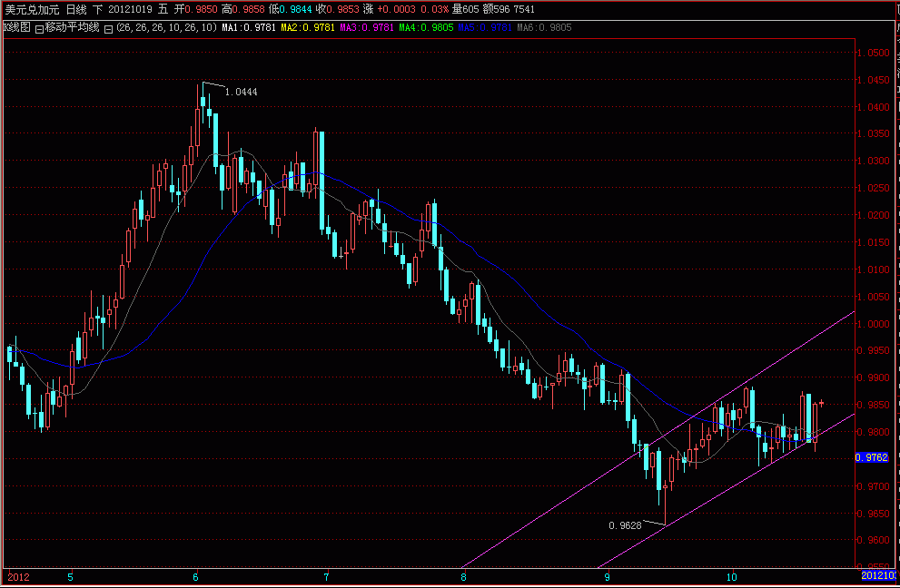
Task: Click month 5 on time axis
Action: [70, 577]
